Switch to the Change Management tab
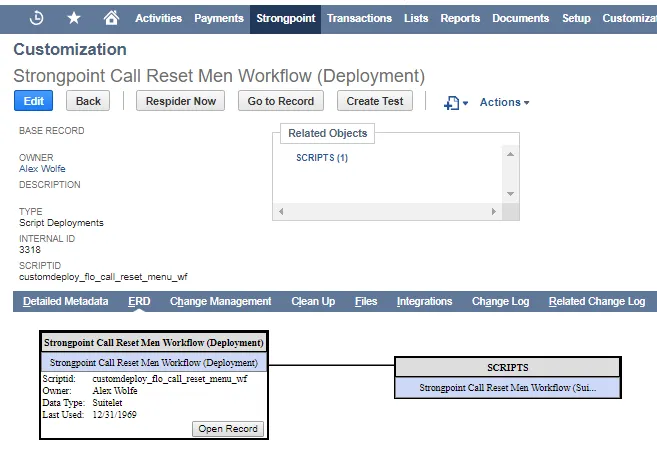This screenshot has height=452, width=657. [220, 302]
